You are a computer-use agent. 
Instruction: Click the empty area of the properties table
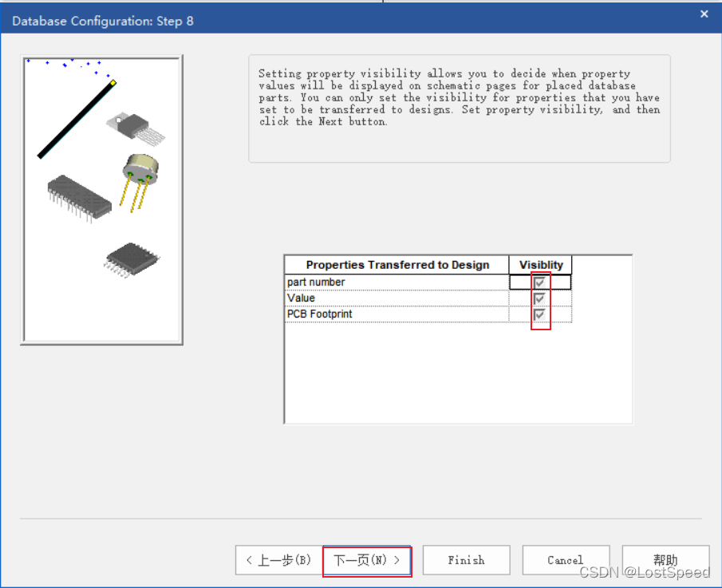pos(457,373)
